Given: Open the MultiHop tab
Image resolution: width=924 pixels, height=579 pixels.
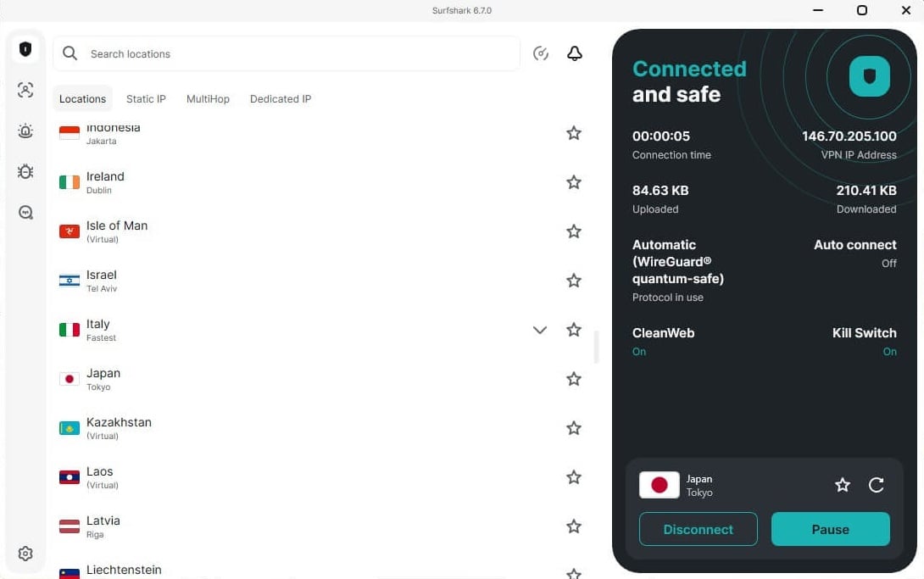Looking at the screenshot, I should 208,98.
